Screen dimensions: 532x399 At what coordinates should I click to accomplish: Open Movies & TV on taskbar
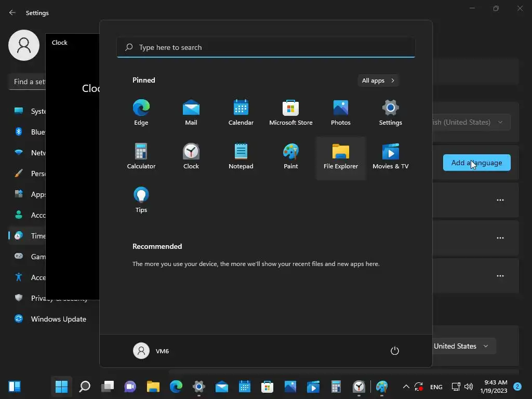coord(313,387)
